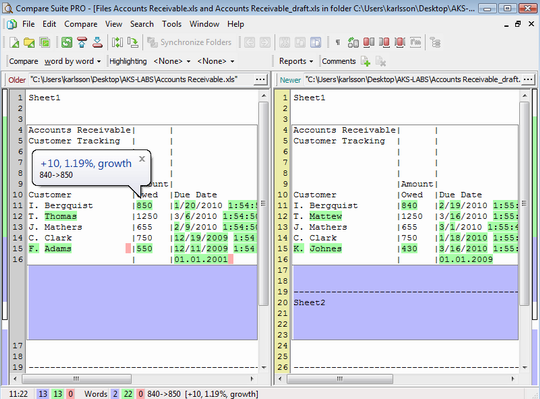540x399 pixels.
Task: Click 'Mattew' in the right panel
Action: tap(325, 216)
